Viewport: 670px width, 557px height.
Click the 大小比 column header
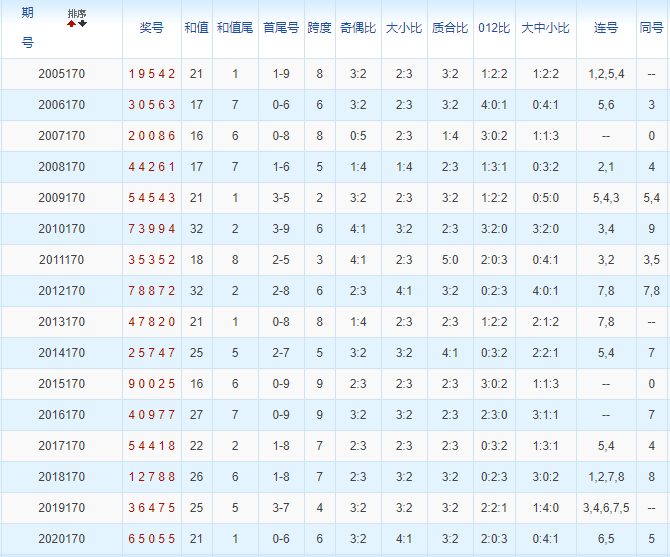(x=404, y=28)
